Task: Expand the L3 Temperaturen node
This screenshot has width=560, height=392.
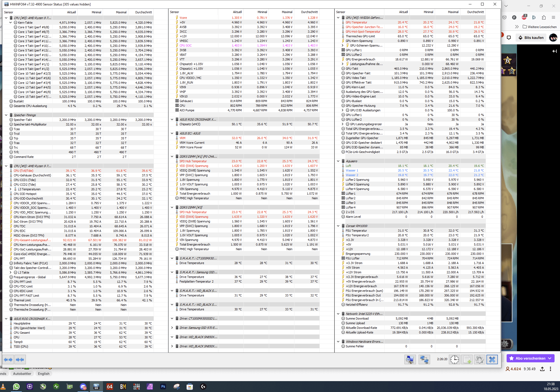Action: point(11,189)
